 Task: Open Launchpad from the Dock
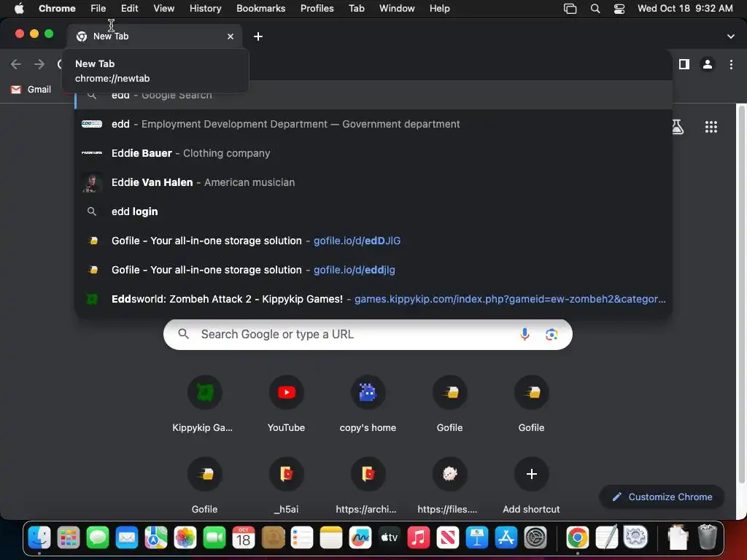pyautogui.click(x=69, y=537)
